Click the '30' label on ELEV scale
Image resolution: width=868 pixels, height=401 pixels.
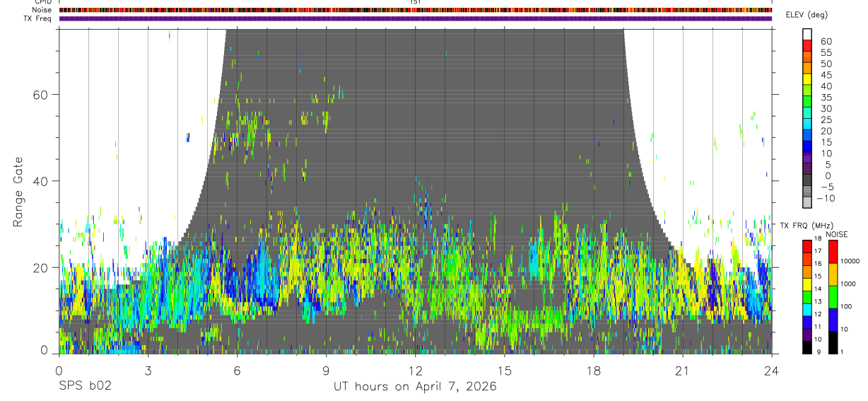[x=826, y=109]
